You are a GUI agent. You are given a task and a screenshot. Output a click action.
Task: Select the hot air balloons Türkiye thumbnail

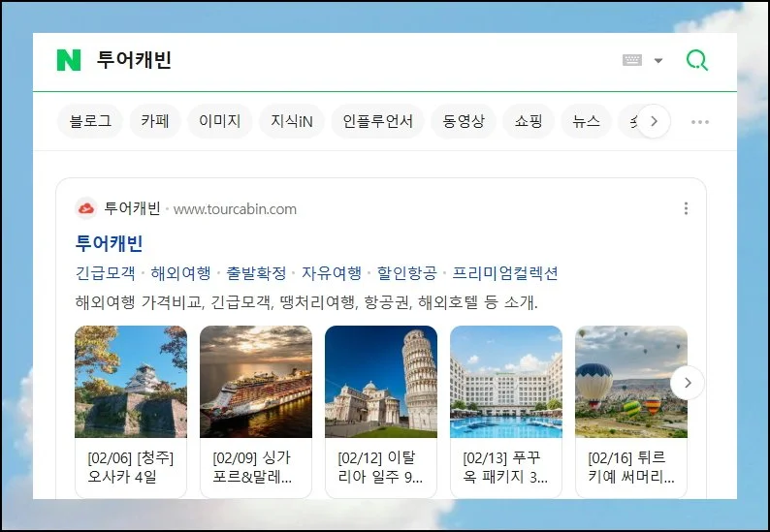click(x=630, y=382)
